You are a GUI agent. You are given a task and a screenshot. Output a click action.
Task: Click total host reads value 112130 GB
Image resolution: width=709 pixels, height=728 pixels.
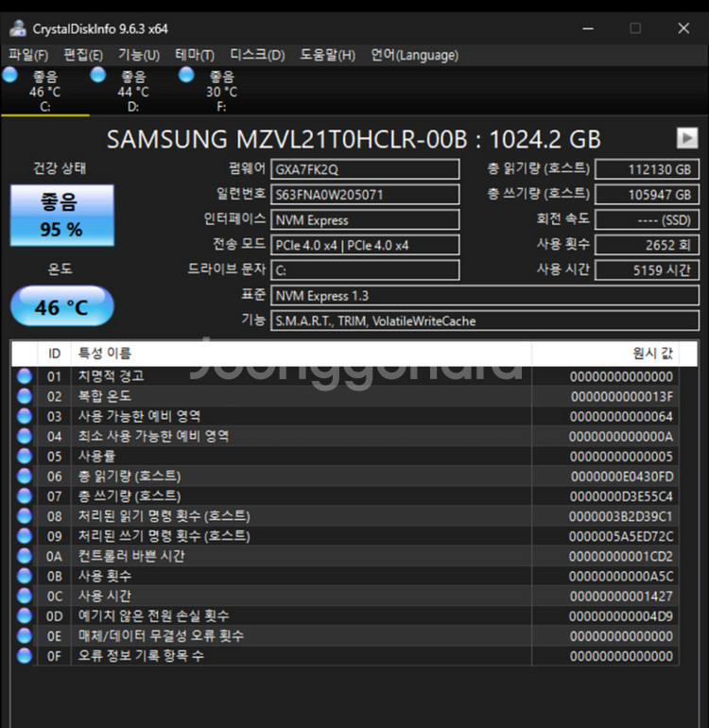coord(647,169)
